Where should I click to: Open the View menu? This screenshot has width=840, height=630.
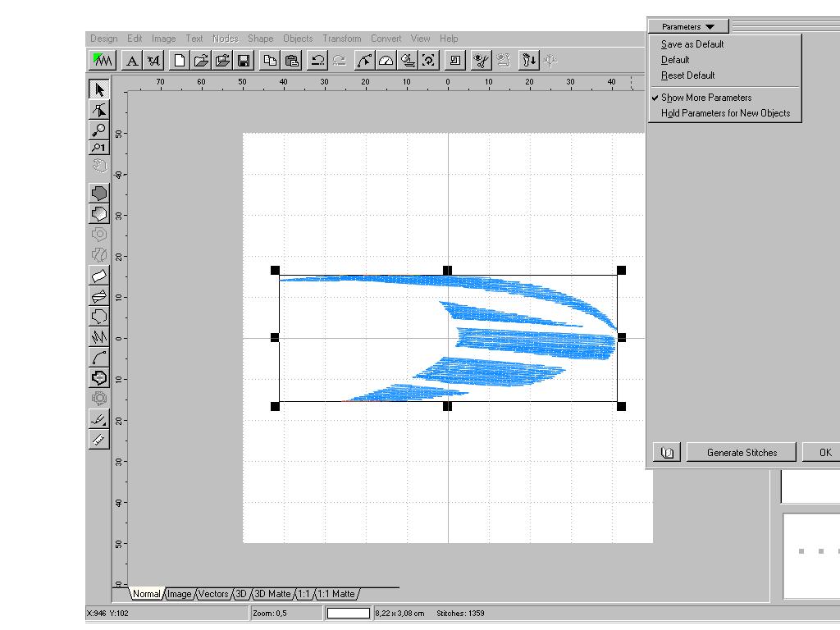[x=420, y=39]
